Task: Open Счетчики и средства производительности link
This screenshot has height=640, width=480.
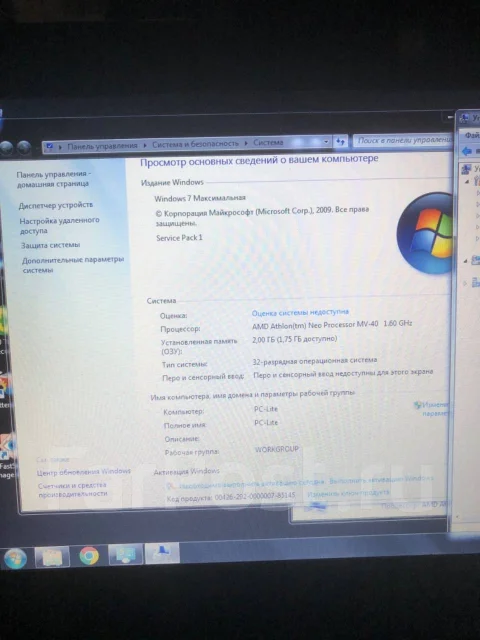Action: 73,489
